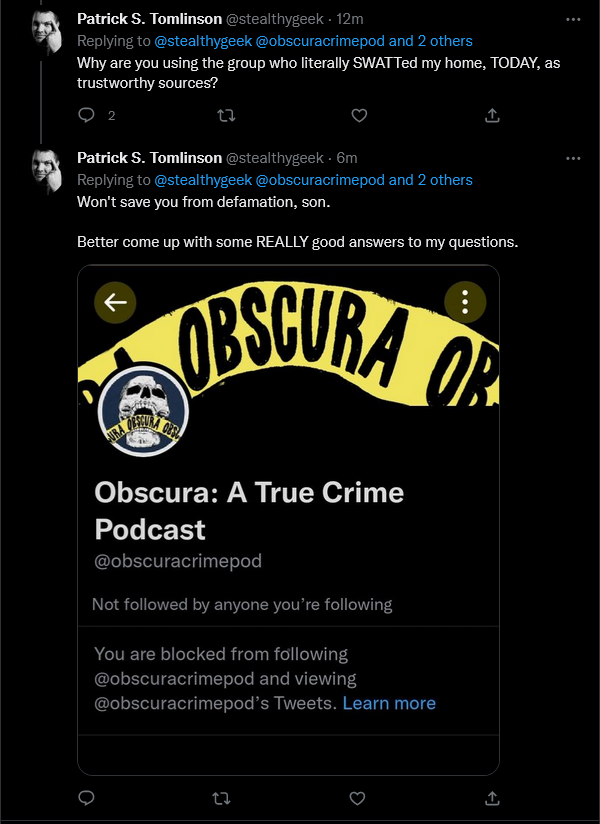Share the first tweet via upload icon
600x824 pixels.
point(492,115)
